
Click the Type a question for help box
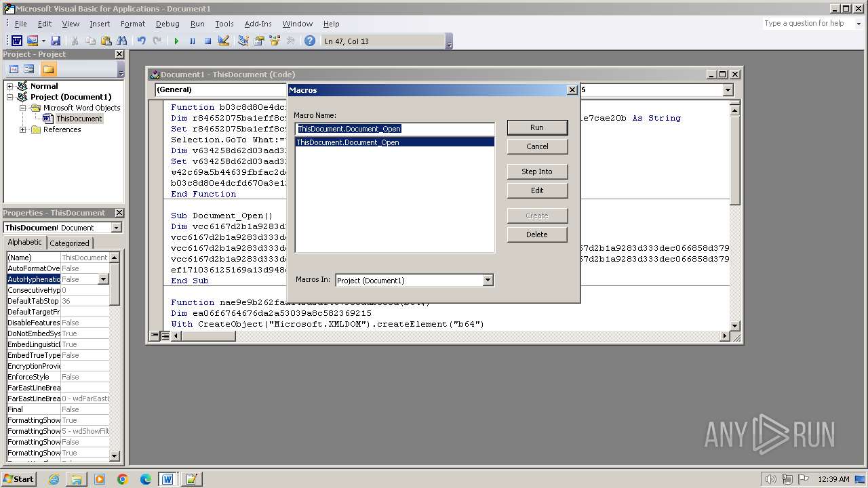(x=807, y=23)
